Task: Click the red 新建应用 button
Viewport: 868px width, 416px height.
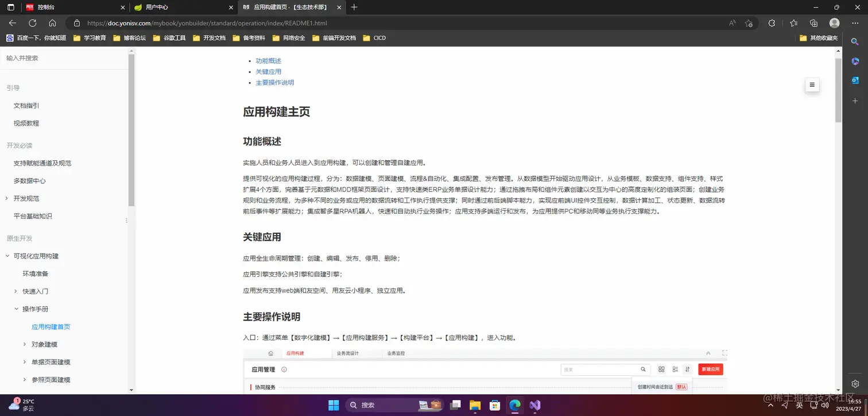Action: 710,369
